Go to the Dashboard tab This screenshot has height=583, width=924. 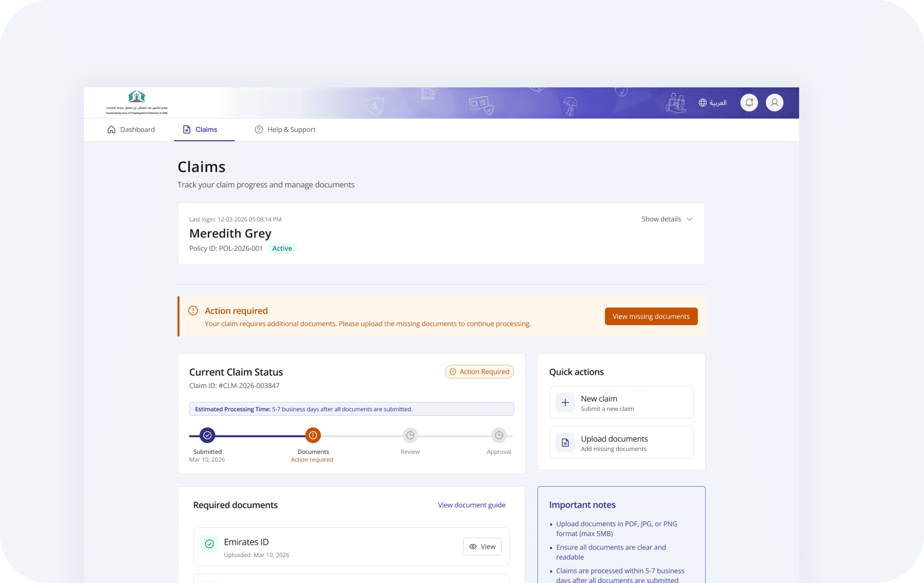[x=131, y=129]
